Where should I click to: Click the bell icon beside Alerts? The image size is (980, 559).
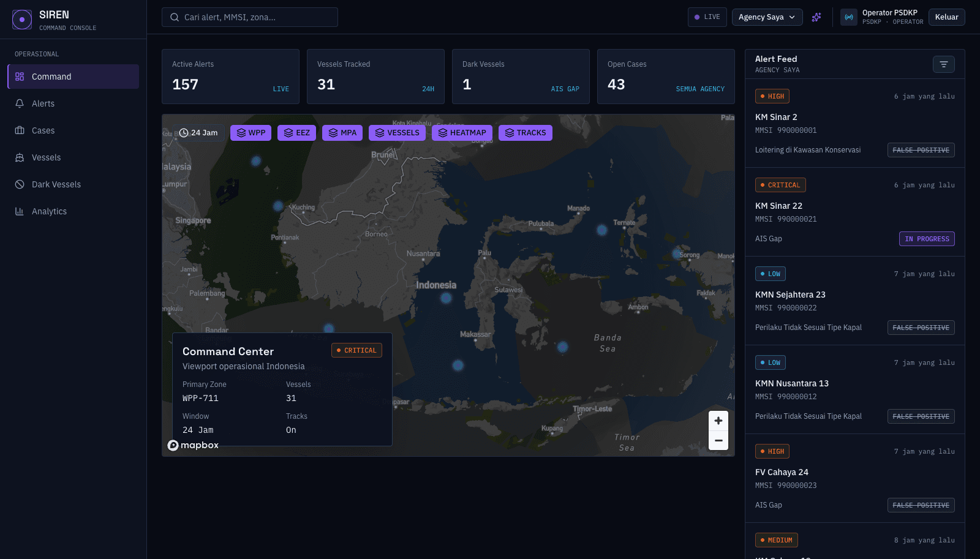pos(20,103)
